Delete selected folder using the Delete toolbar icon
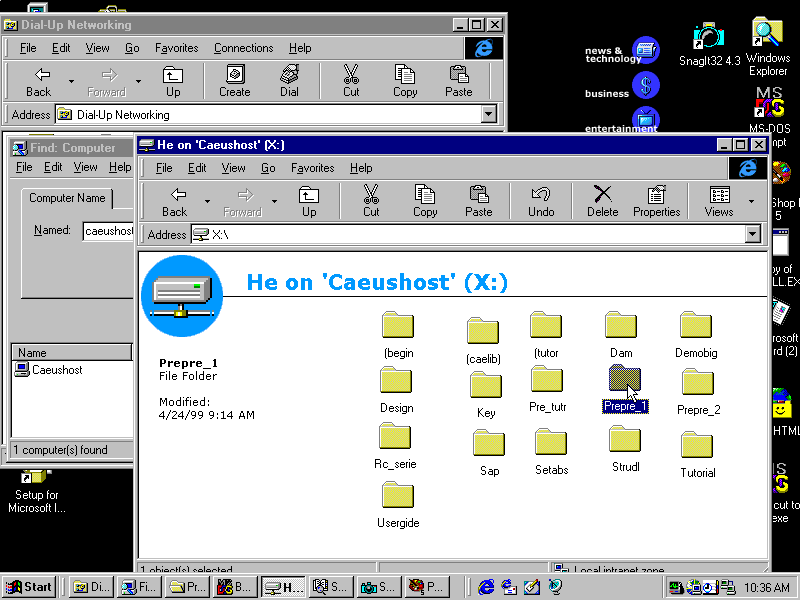Viewport: 800px width, 600px height. [602, 200]
